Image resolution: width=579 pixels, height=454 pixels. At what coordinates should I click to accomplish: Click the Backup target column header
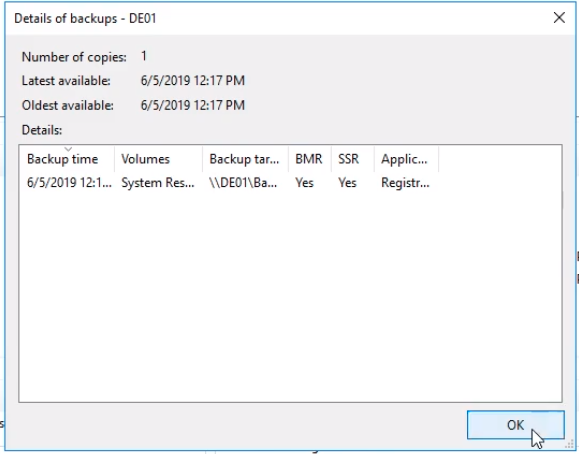point(245,159)
